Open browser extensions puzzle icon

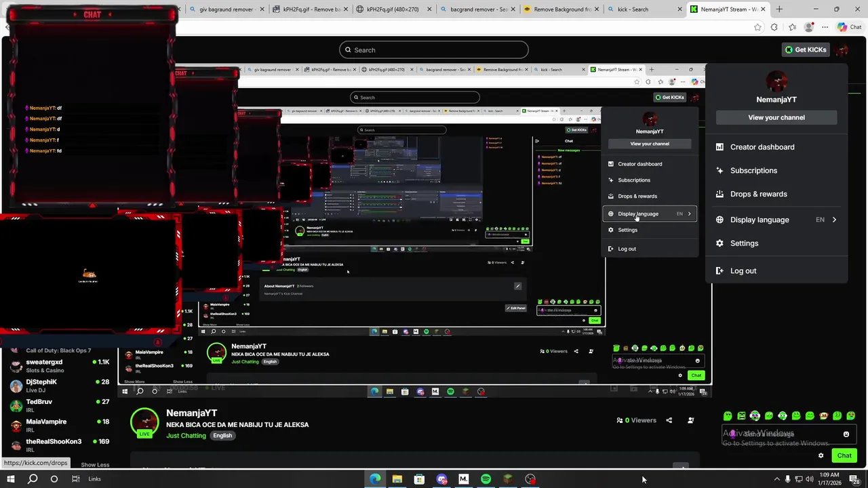click(x=774, y=27)
